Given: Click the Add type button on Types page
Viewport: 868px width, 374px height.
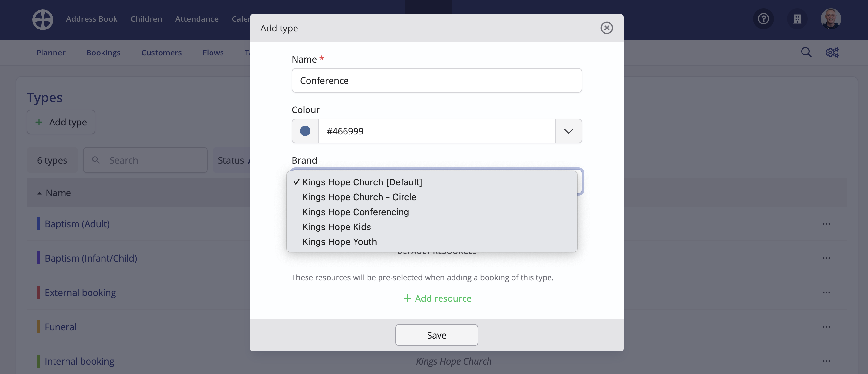Looking at the screenshot, I should click(61, 122).
